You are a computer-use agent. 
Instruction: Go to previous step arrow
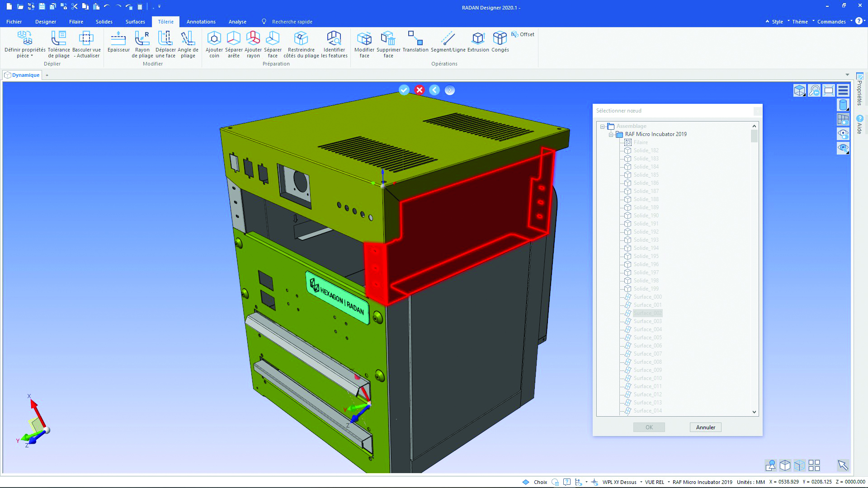tap(434, 90)
